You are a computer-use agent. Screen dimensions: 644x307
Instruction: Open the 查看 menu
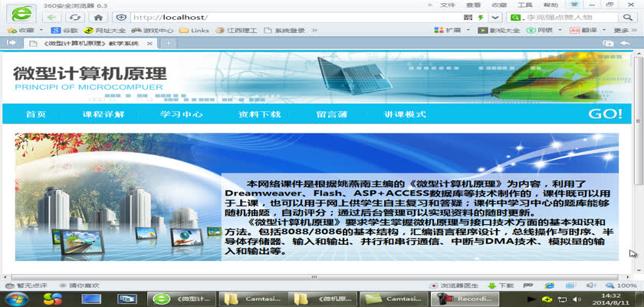473,5
